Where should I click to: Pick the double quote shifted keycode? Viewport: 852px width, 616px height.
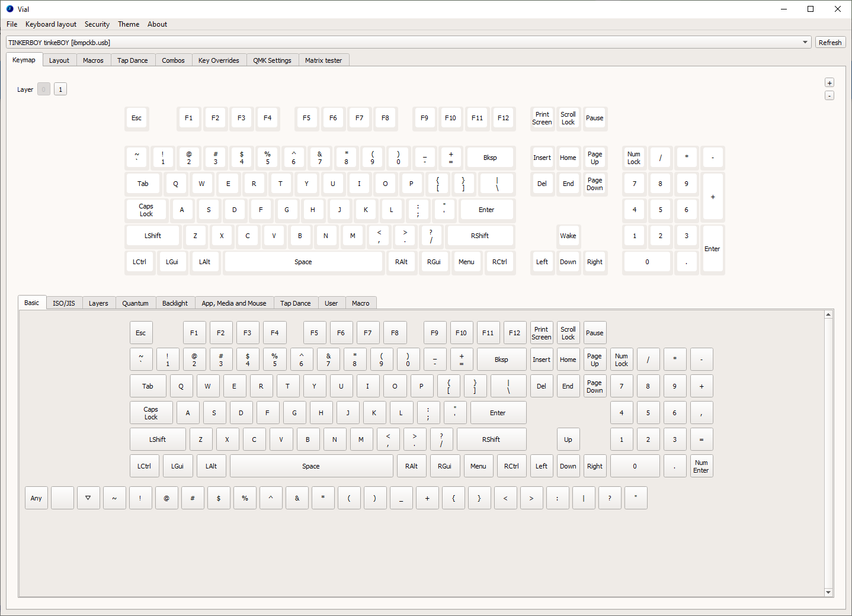[x=636, y=498]
